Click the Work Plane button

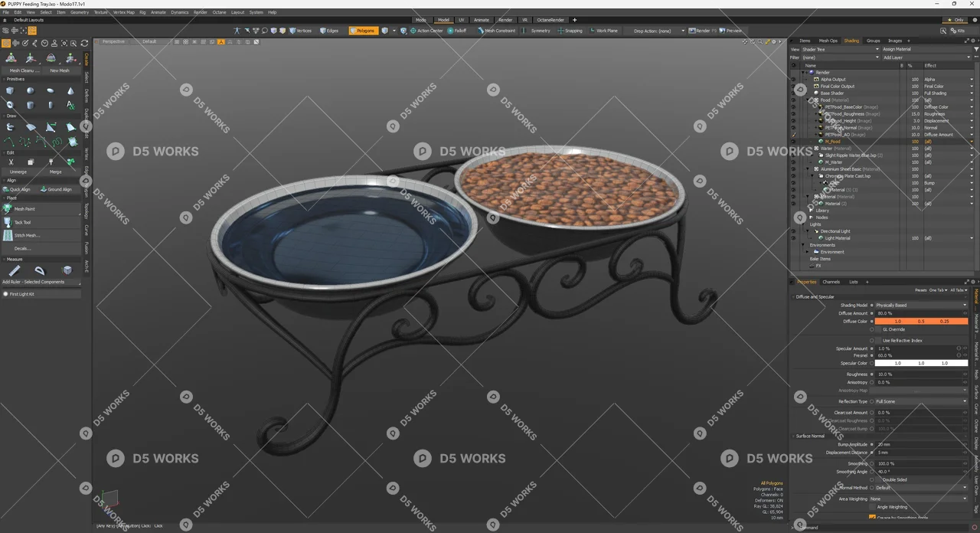604,31
